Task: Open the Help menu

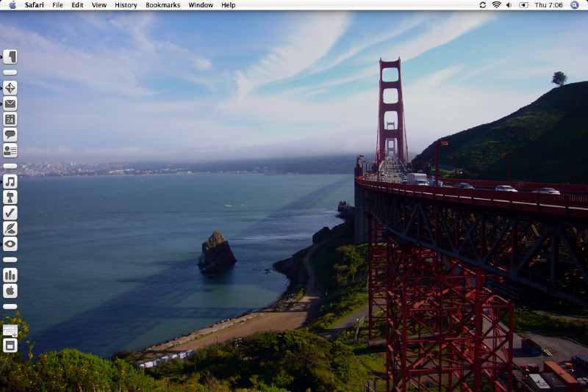Action: point(229,5)
